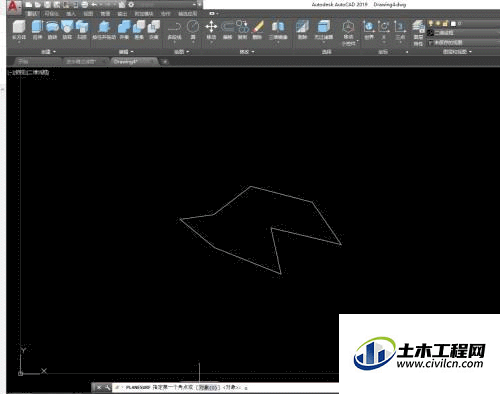Switch to the Output (输出) ribbon tab

[122, 14]
